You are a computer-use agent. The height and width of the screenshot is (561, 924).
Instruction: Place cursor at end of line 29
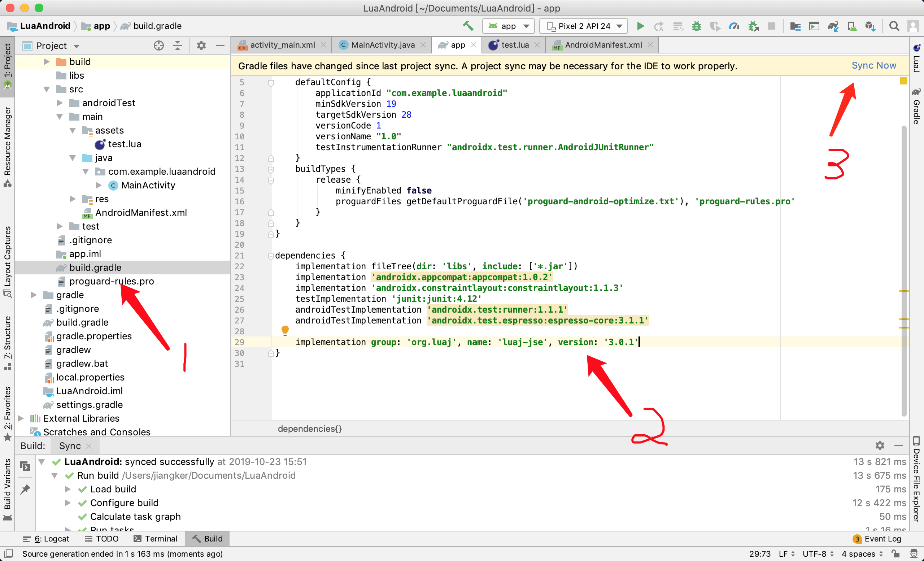tap(640, 342)
